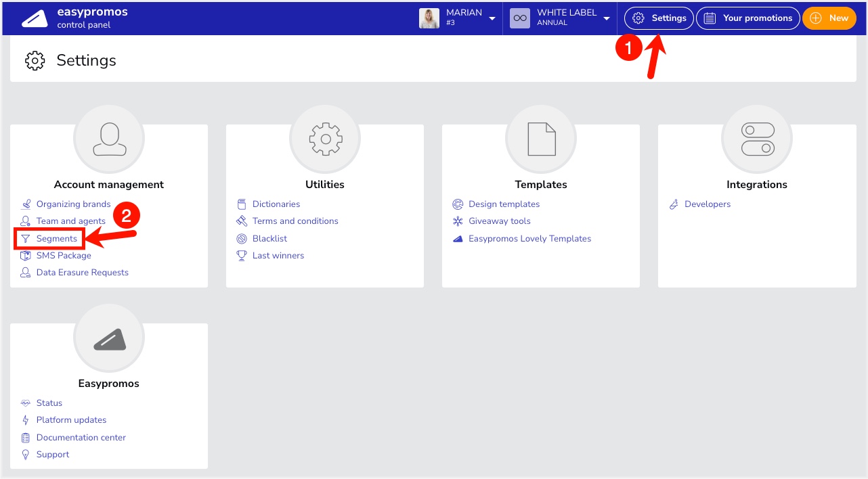This screenshot has width=868, height=479.
Task: Expand the WHITE LABEL plan dropdown arrow
Action: click(x=607, y=19)
